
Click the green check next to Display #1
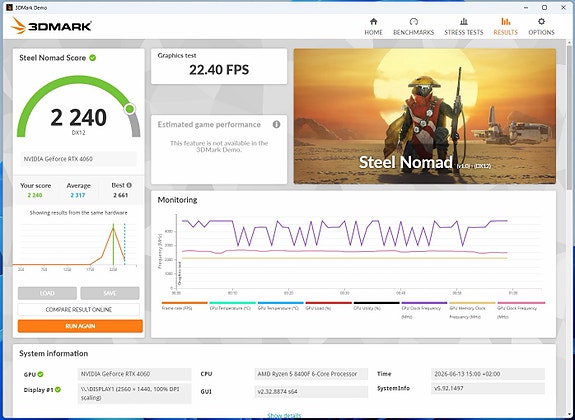click(58, 390)
